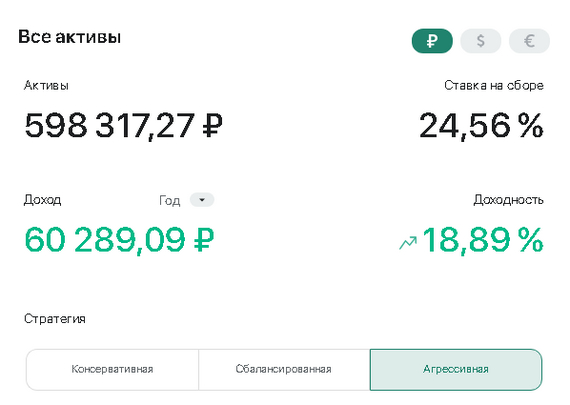Image resolution: width=570 pixels, height=405 pixels.
Task: Click the Все активы heading
Action: pyautogui.click(x=69, y=37)
